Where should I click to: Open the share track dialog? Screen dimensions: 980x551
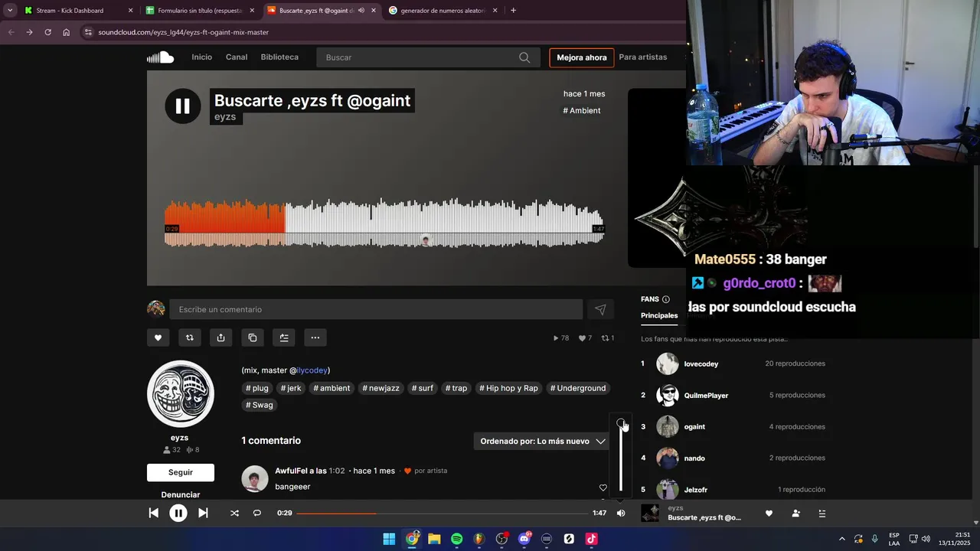pyautogui.click(x=220, y=337)
